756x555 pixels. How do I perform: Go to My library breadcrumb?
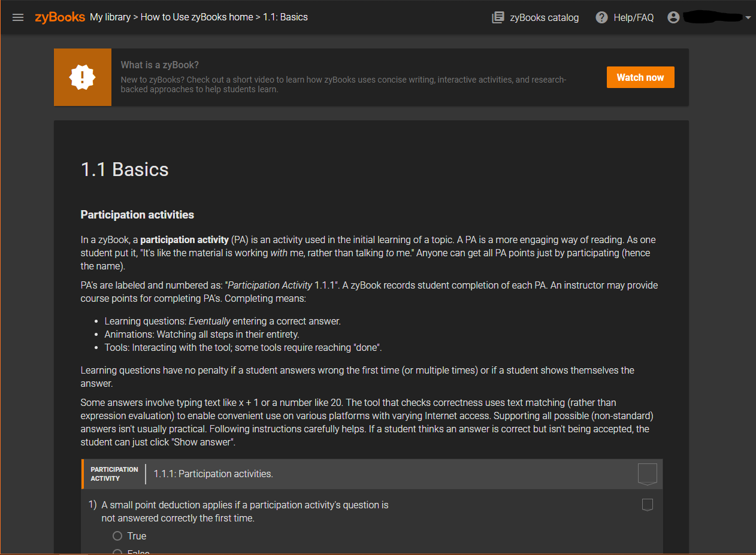pyautogui.click(x=110, y=17)
